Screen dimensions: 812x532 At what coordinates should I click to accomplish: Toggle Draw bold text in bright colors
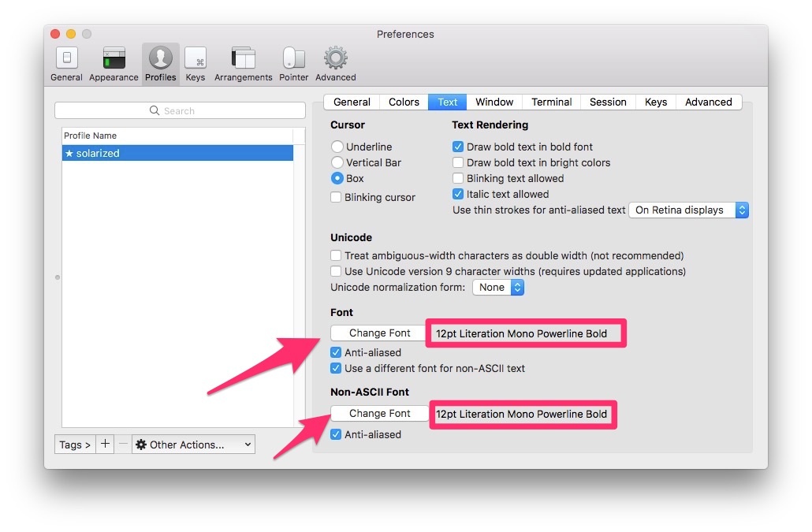click(x=458, y=162)
